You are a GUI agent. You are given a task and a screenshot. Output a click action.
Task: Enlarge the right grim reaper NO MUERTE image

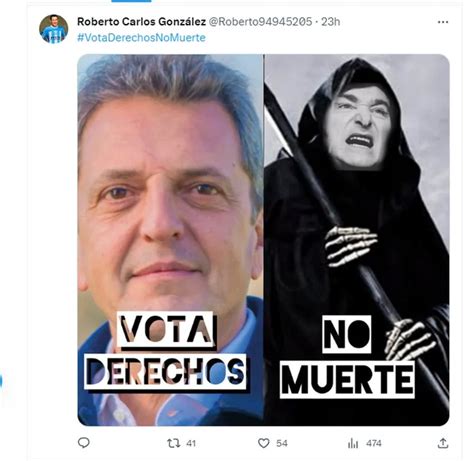click(357, 240)
